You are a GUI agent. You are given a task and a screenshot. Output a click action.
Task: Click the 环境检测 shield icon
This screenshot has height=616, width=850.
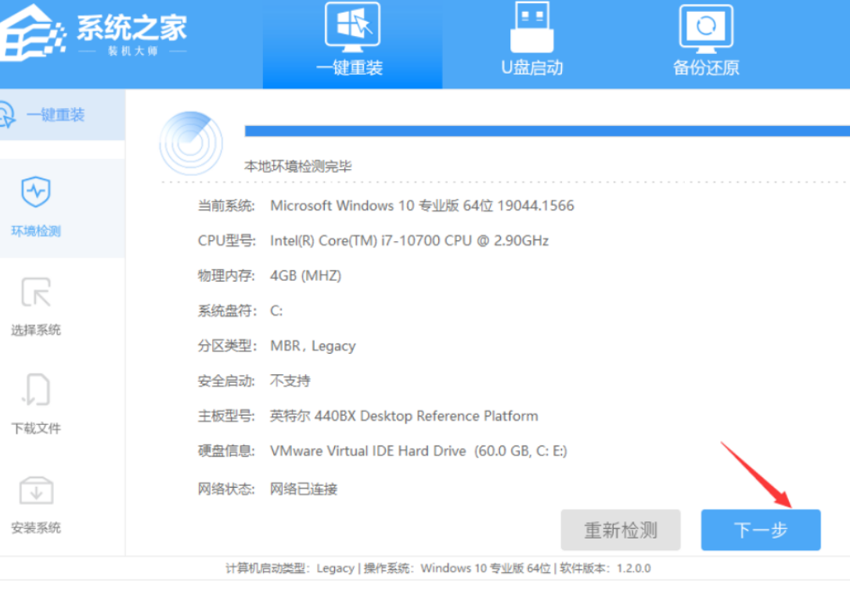click(36, 192)
